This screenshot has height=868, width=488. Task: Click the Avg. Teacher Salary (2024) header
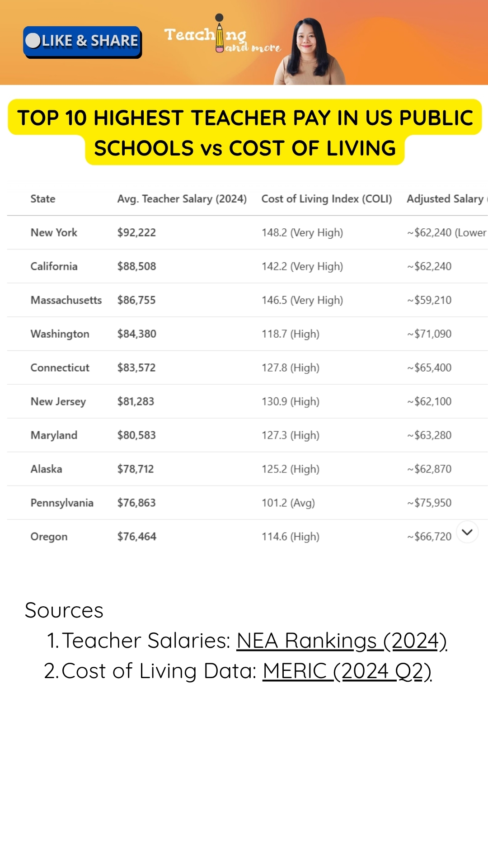coord(182,199)
